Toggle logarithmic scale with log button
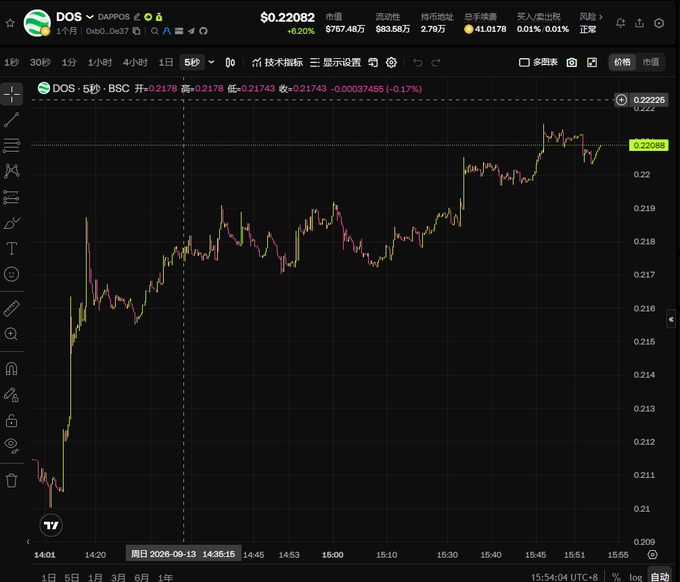 [x=635, y=577]
